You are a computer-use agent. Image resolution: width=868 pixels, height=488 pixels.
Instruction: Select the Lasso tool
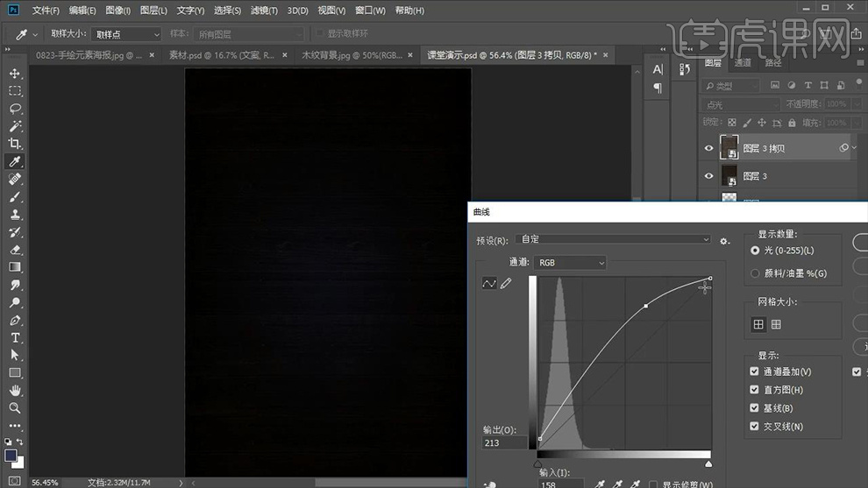tap(15, 109)
